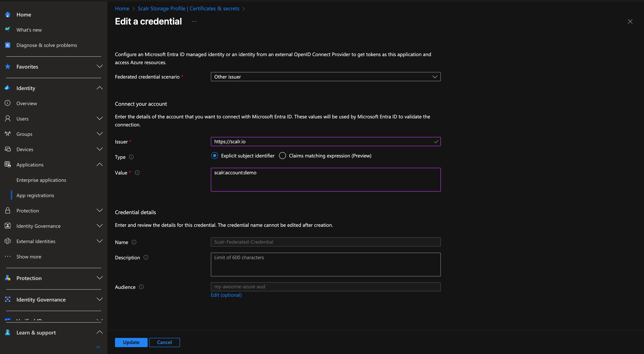
Task: Click the info icon next to Value
Action: click(137, 172)
